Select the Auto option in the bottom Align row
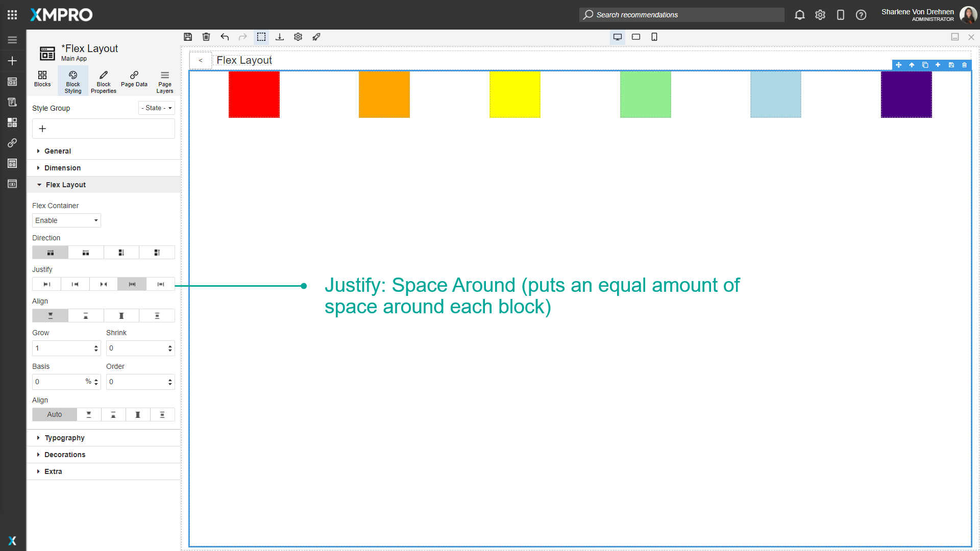 point(54,414)
